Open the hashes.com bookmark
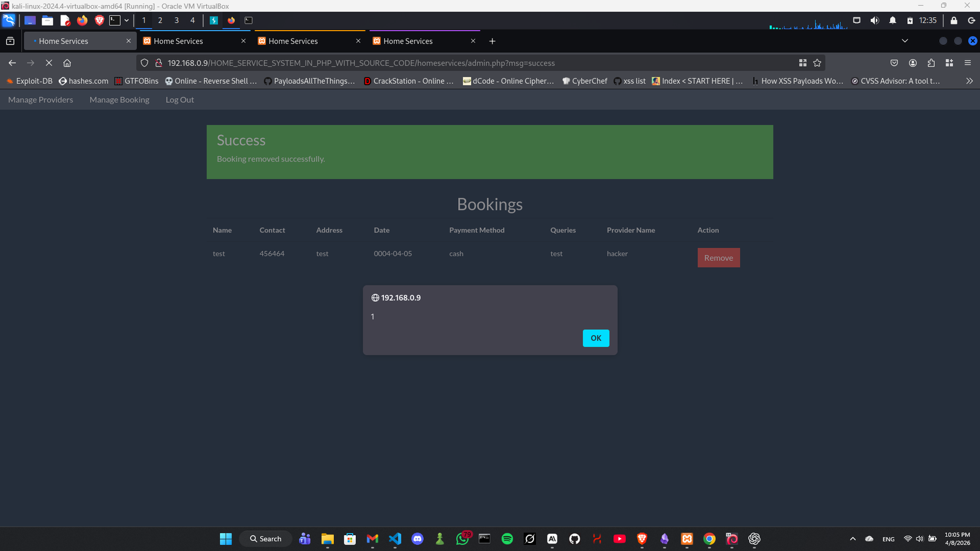The height and width of the screenshot is (551, 980). (x=83, y=81)
